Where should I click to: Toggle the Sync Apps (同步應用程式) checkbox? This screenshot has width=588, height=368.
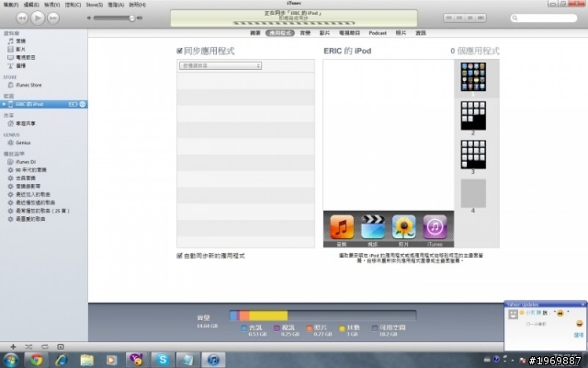point(180,51)
